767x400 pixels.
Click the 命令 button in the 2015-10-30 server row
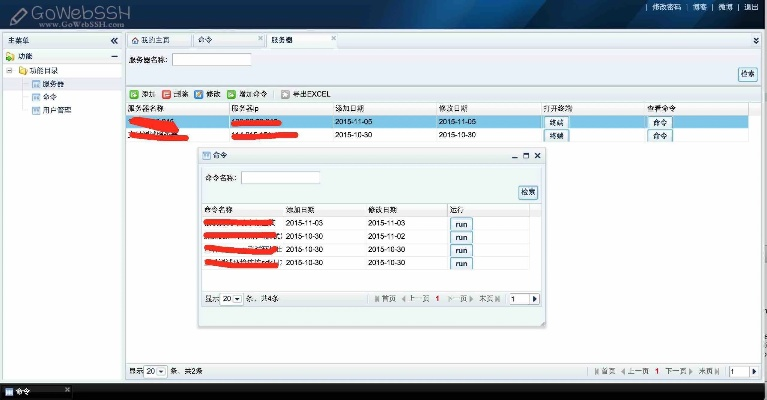660,135
